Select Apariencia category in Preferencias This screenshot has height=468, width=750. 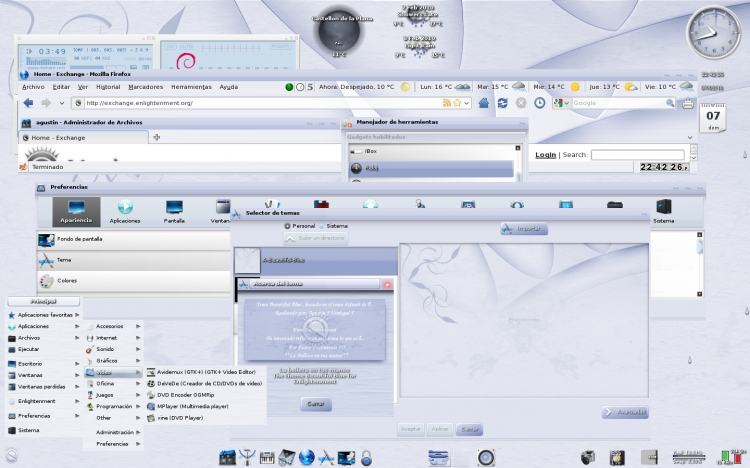[x=76, y=212]
